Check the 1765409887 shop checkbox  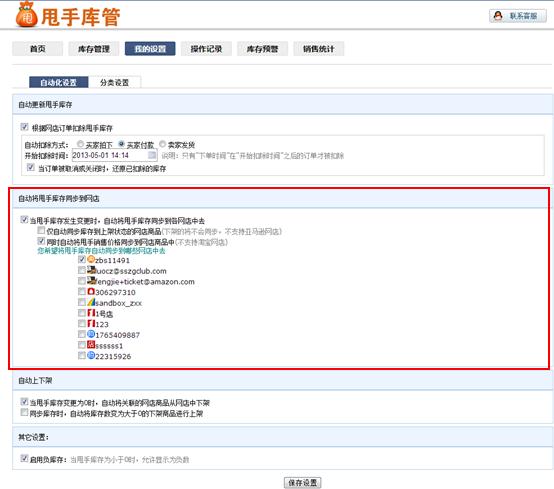[x=82, y=334]
